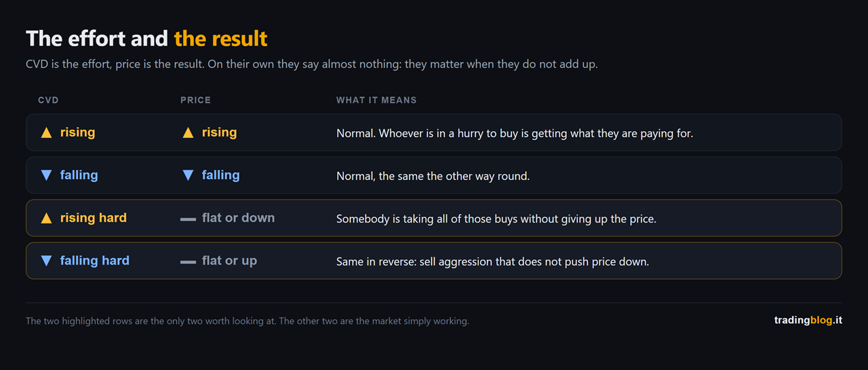This screenshot has width=868, height=370.
Task: Click the text 'Normal, the same the other way round.'
Action: tap(433, 176)
